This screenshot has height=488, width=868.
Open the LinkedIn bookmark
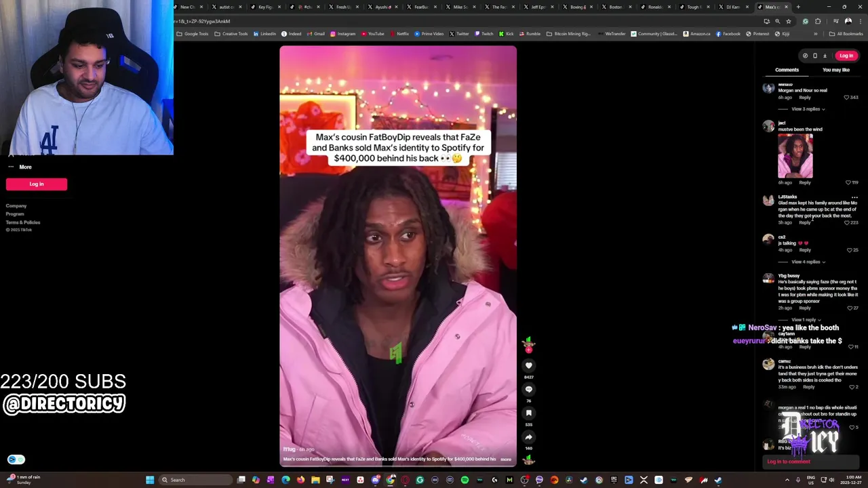click(x=265, y=34)
